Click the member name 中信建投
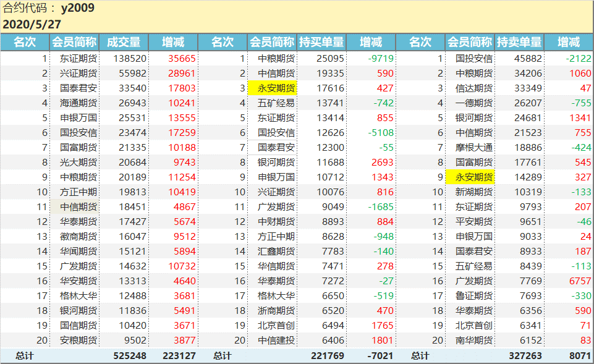 coord(276,341)
